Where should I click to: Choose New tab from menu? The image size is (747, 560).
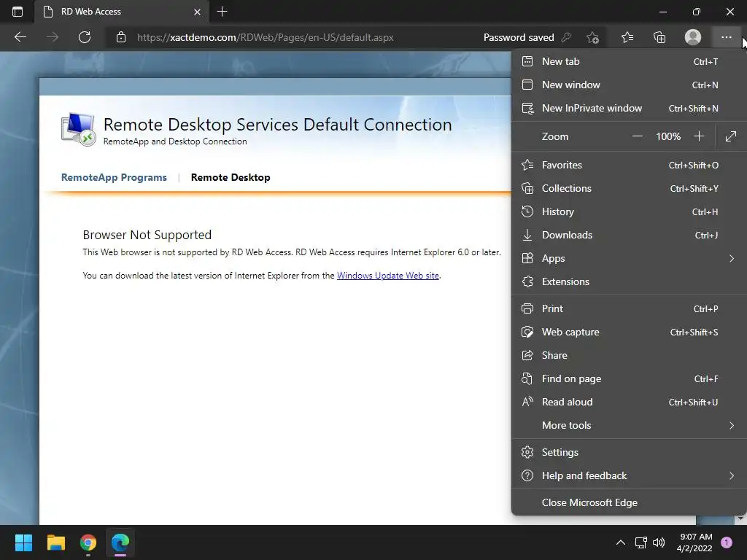(628, 61)
